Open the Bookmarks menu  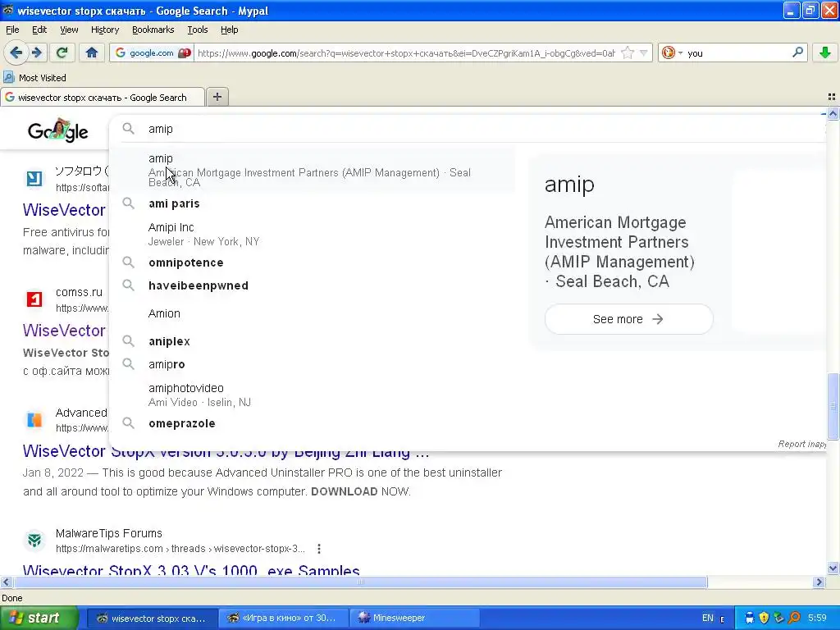pos(153,30)
